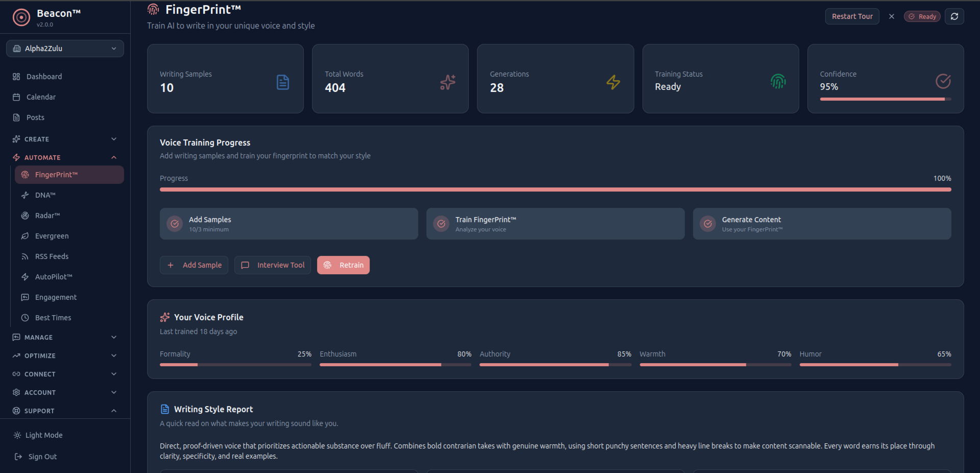Image resolution: width=980 pixels, height=473 pixels.
Task: Expand the CONNECT menu
Action: [x=65, y=373]
